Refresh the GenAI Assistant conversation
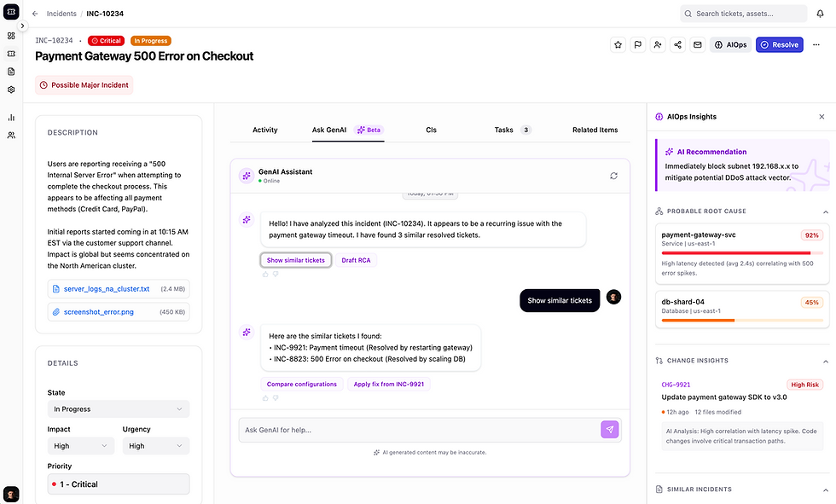The width and height of the screenshot is (836, 504). pos(613,176)
